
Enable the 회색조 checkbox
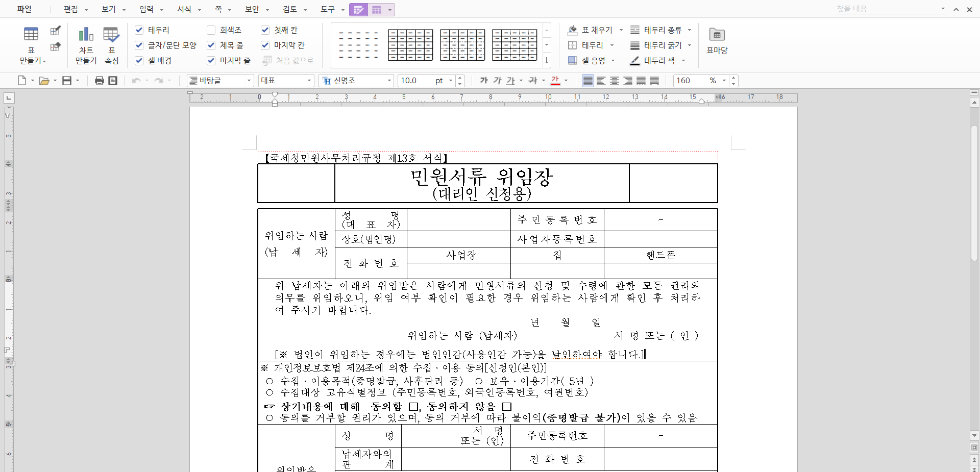pos(211,30)
